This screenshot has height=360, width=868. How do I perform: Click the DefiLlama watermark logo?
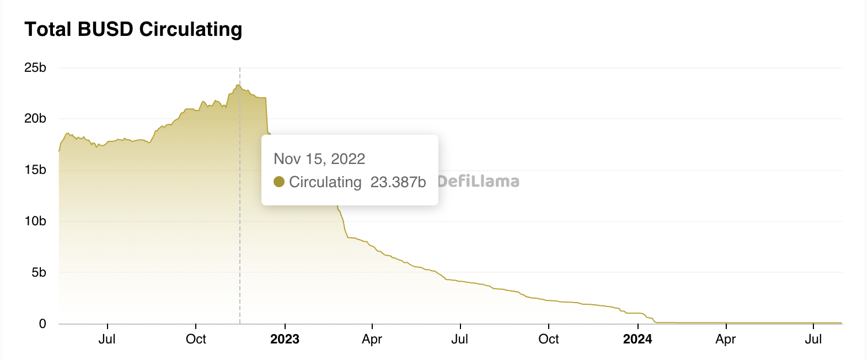coord(478,181)
